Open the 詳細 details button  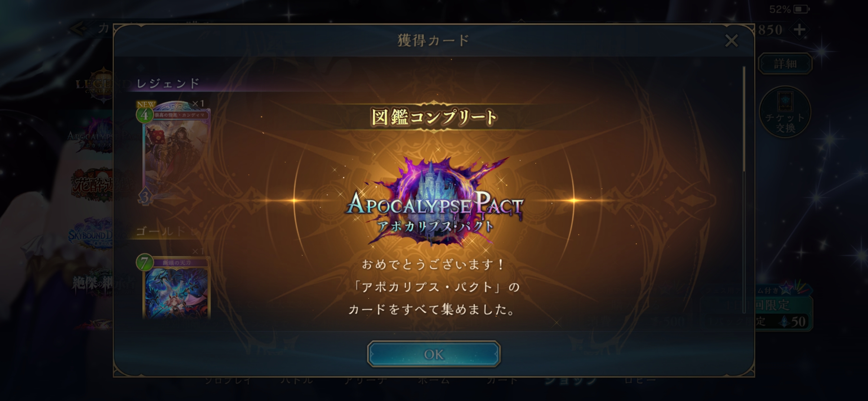(785, 64)
